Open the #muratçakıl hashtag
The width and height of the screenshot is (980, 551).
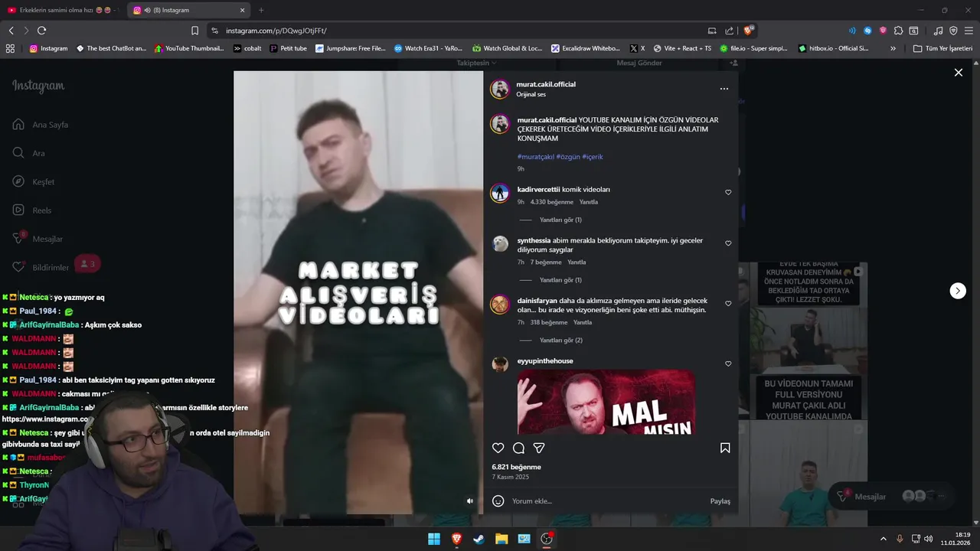(536, 157)
